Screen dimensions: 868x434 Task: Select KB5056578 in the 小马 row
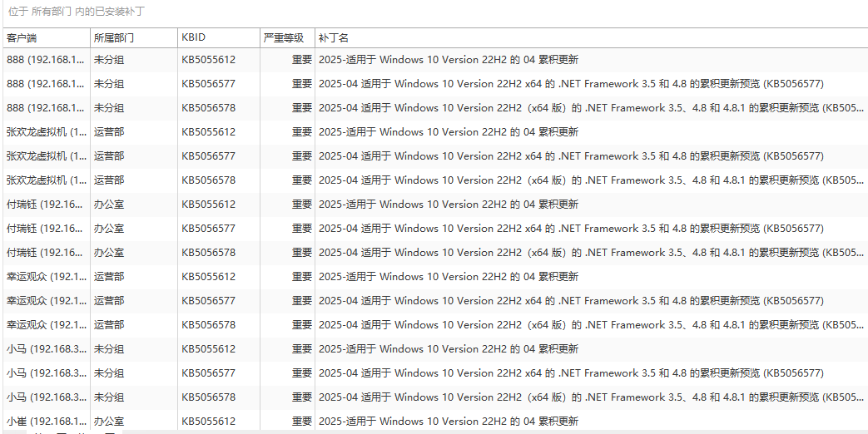click(209, 397)
